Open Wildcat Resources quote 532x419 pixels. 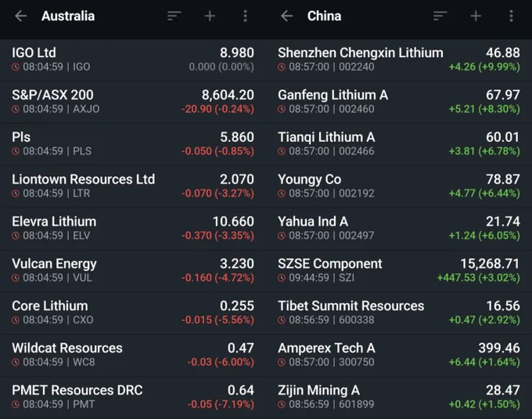[x=133, y=355]
